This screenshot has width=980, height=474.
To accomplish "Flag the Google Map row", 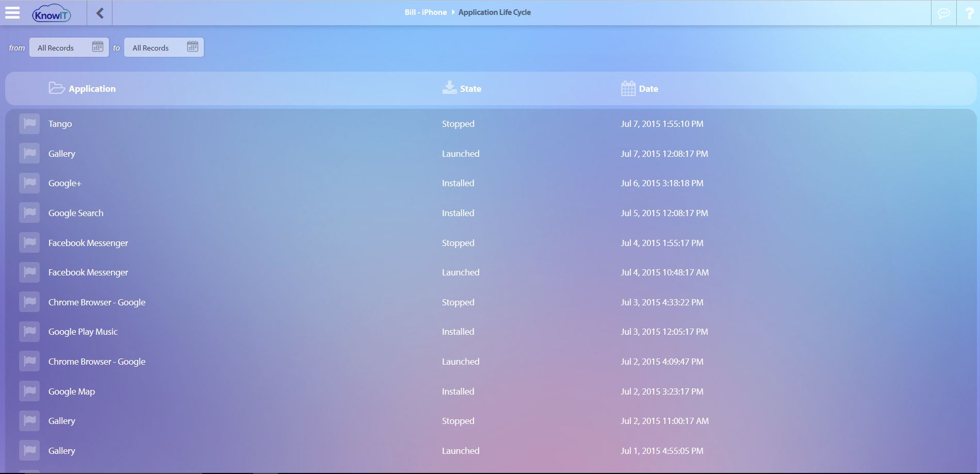I will pyautogui.click(x=29, y=391).
